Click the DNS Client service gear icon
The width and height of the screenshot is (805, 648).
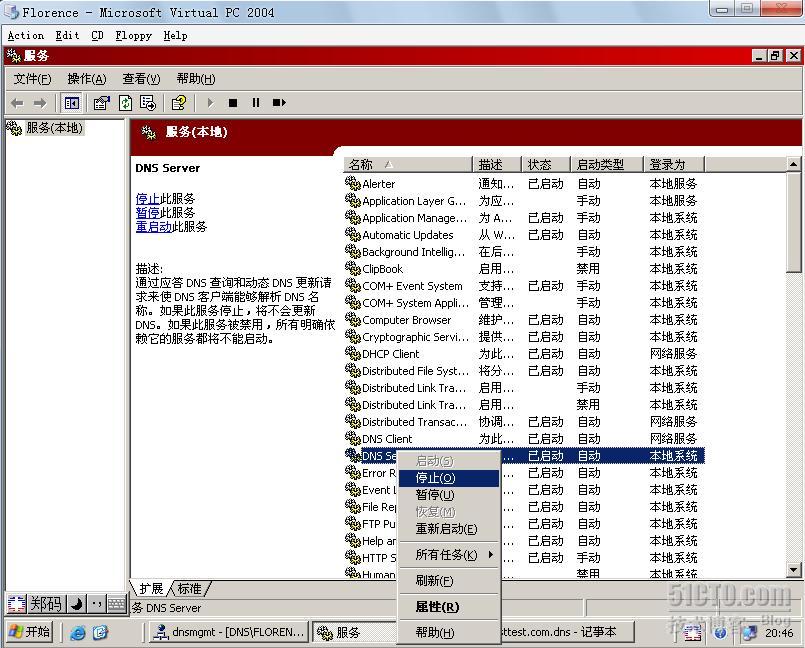point(353,439)
